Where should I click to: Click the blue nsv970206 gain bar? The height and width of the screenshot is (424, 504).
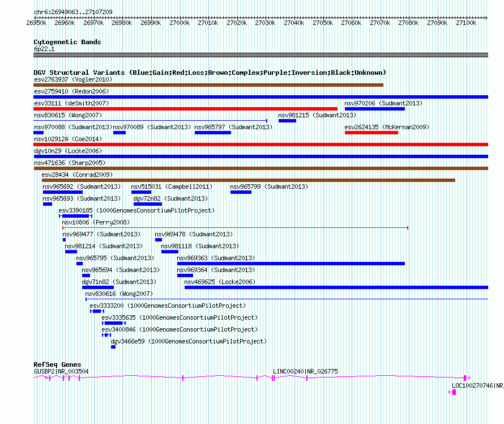pyautogui.click(x=375, y=109)
